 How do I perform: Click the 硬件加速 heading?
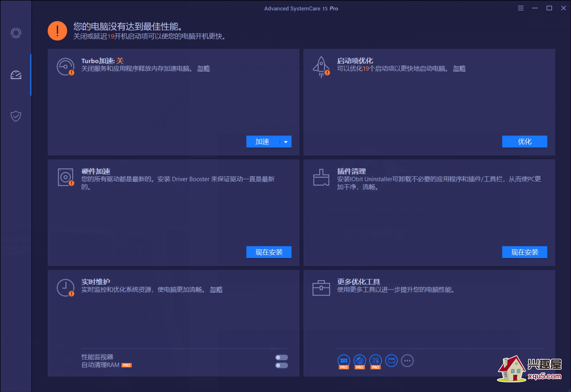pos(96,171)
